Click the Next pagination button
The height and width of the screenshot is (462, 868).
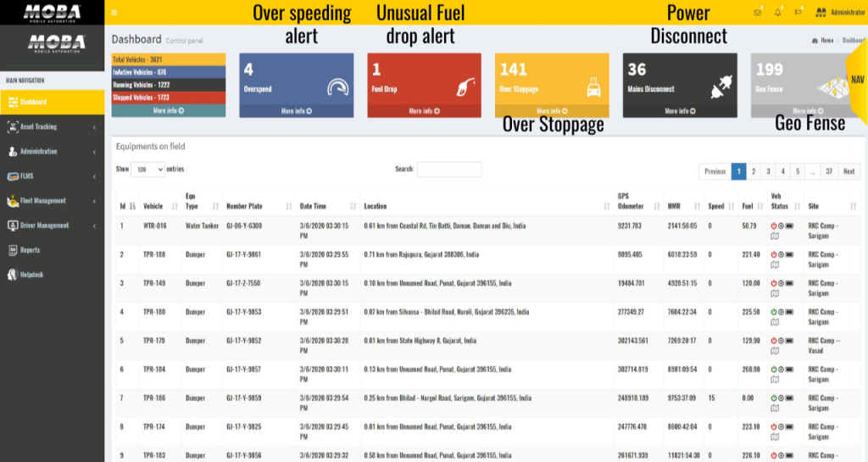[849, 171]
